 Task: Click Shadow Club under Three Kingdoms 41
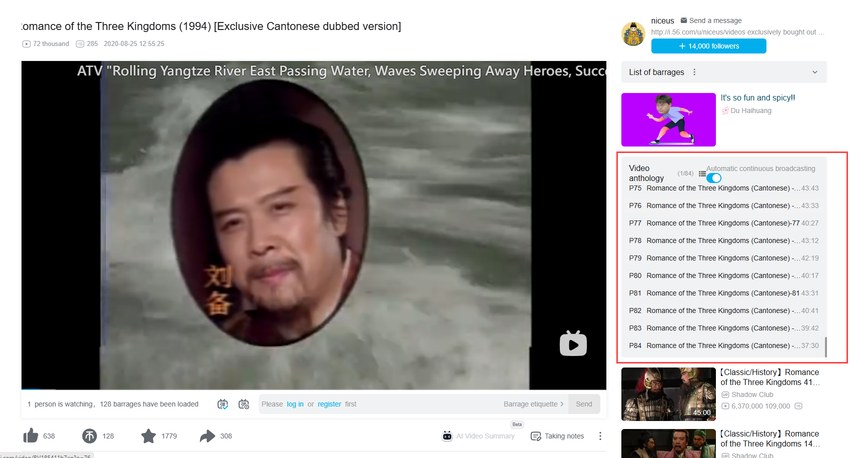point(752,394)
